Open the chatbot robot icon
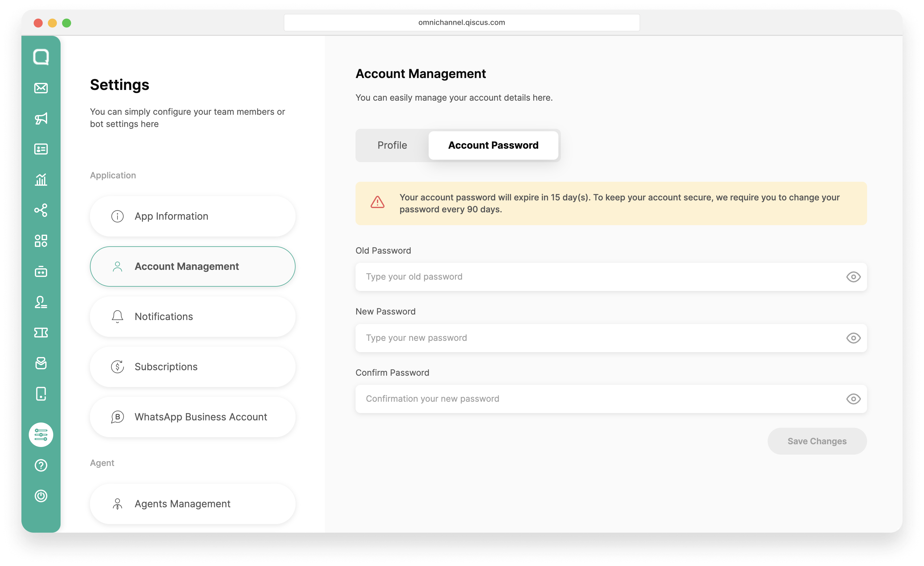The height and width of the screenshot is (566, 924). point(41,271)
